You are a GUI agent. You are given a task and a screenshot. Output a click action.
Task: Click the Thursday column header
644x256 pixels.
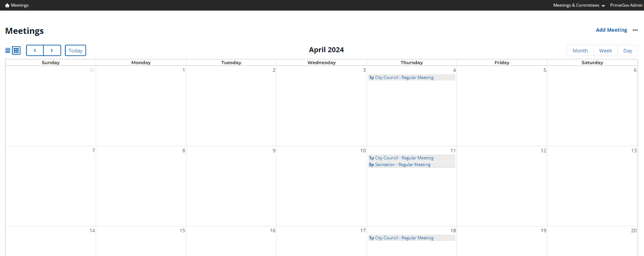(411, 63)
